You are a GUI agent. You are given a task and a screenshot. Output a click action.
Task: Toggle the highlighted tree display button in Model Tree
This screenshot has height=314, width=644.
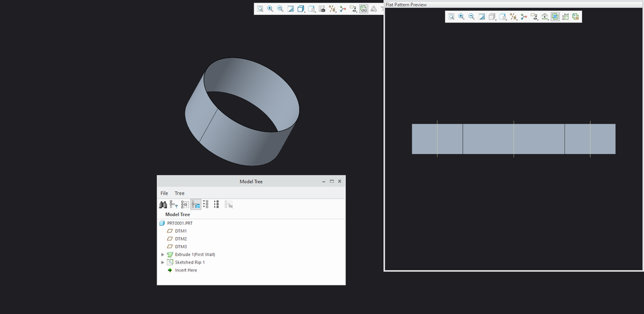point(196,204)
